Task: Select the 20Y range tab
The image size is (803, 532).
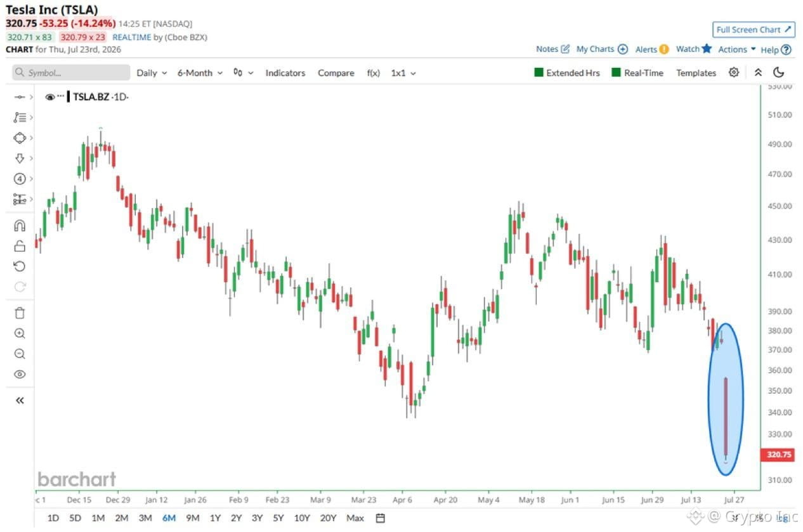Action: coord(328,518)
